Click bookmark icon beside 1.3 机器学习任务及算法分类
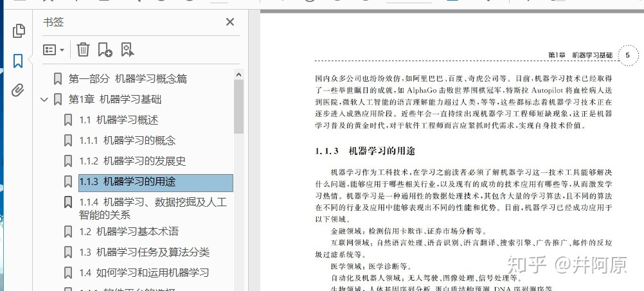This screenshot has width=644, height=291. pyautogui.click(x=68, y=252)
